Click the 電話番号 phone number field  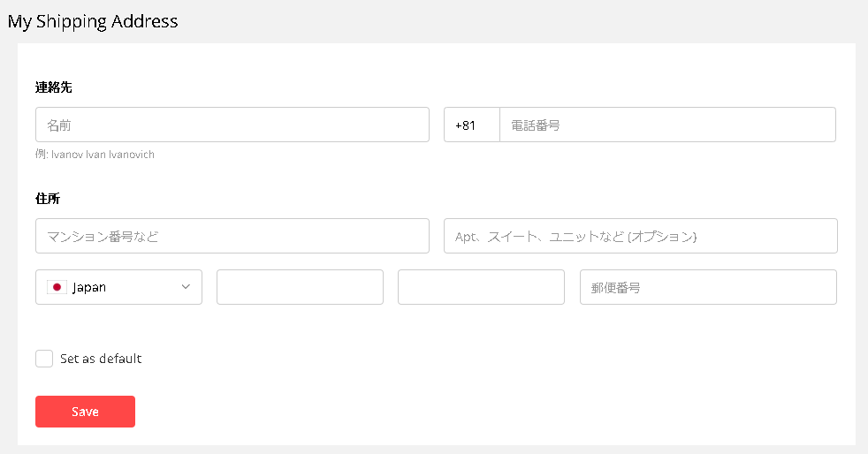(667, 125)
